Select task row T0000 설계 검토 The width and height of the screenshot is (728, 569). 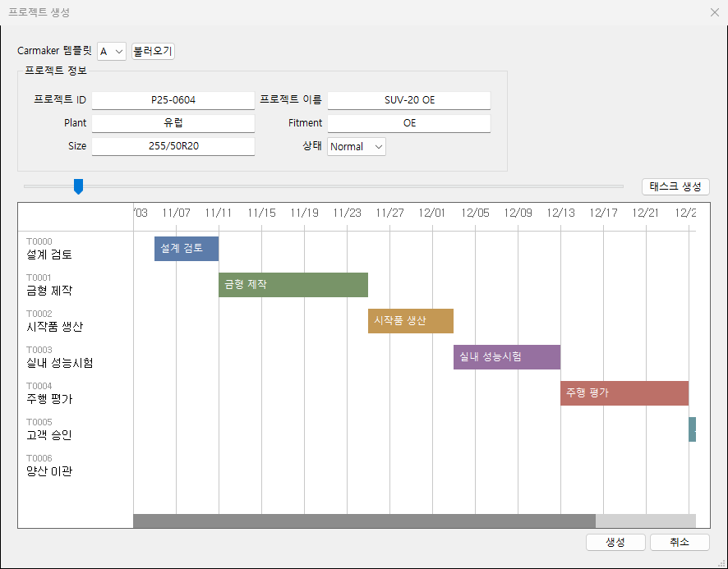[76, 249]
